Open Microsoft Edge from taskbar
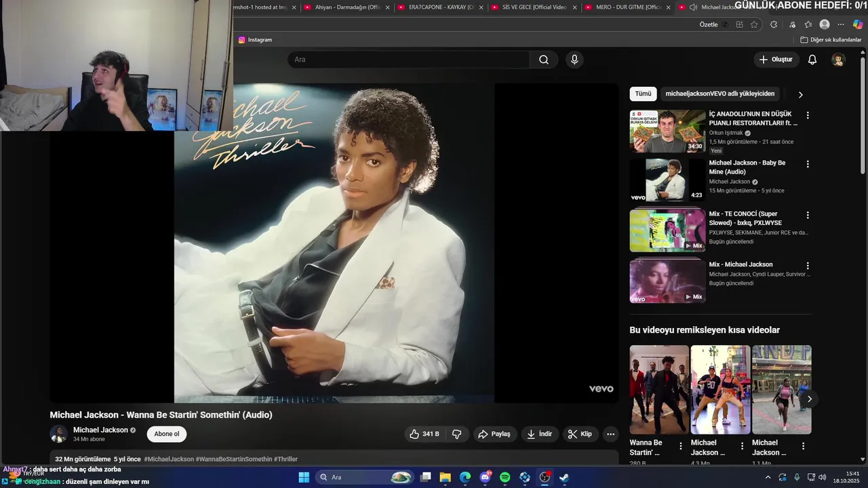 [x=465, y=477]
